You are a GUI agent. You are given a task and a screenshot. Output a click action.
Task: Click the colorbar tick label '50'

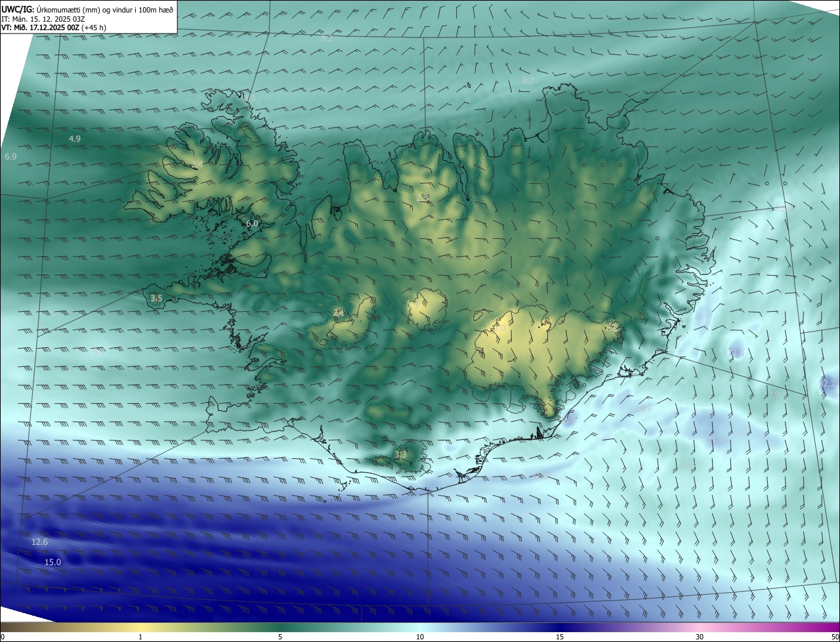click(x=835, y=637)
